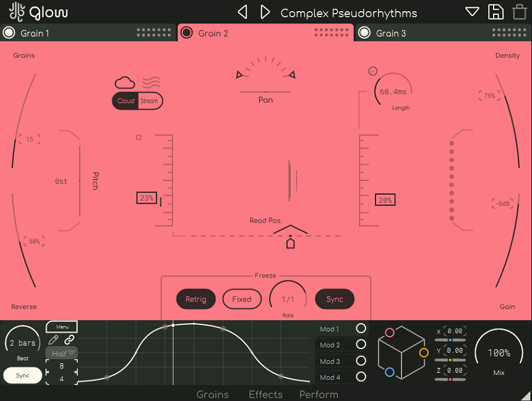Click the 23% left scale value box
Viewport: 532px width, 401px height.
tap(147, 198)
